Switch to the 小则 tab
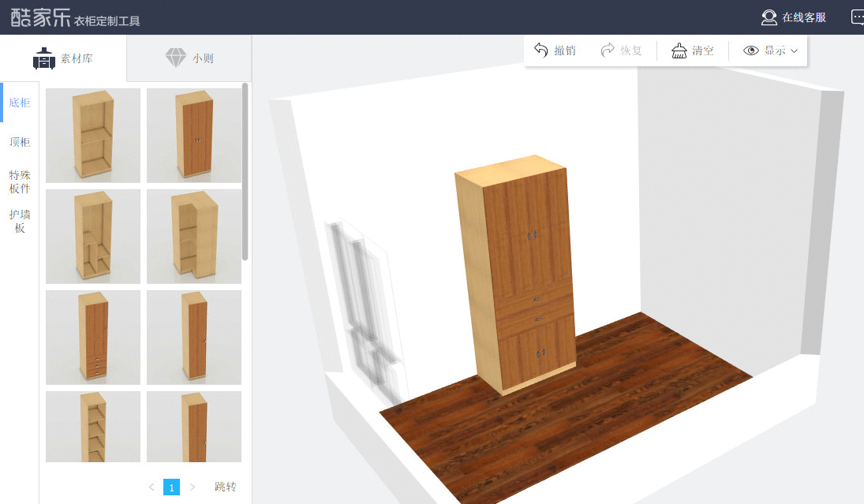This screenshot has height=504, width=864. [x=189, y=58]
